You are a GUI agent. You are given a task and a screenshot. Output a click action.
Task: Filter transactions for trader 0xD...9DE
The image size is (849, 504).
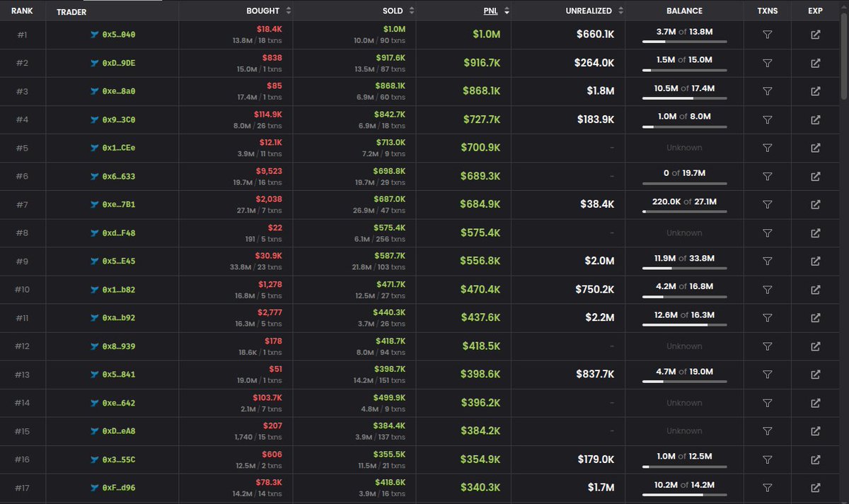coord(767,63)
